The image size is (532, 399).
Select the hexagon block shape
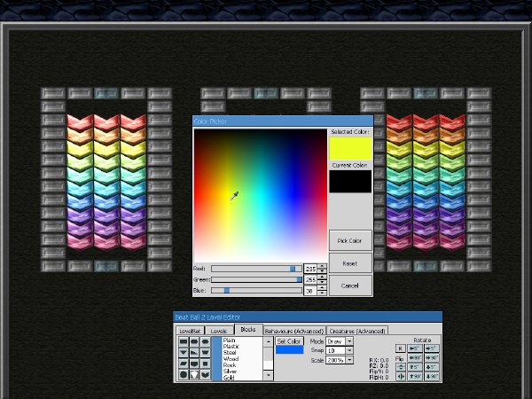(205, 341)
